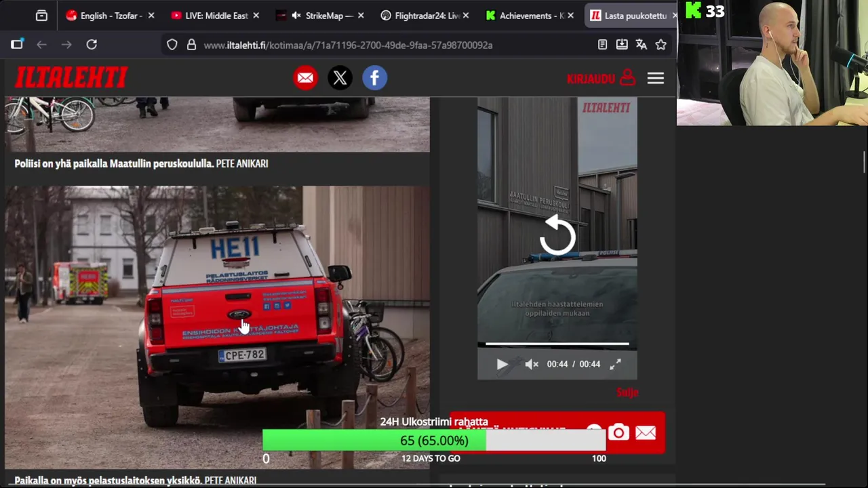Open the rescue vehicle HE11 photo

pyautogui.click(x=217, y=327)
